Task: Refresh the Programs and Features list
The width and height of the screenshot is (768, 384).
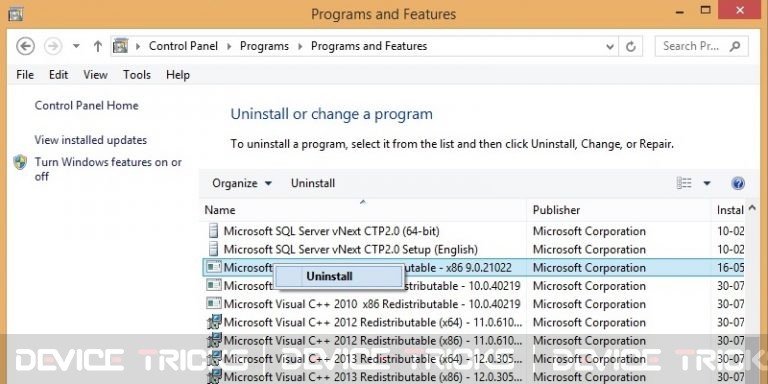Action: 631,47
